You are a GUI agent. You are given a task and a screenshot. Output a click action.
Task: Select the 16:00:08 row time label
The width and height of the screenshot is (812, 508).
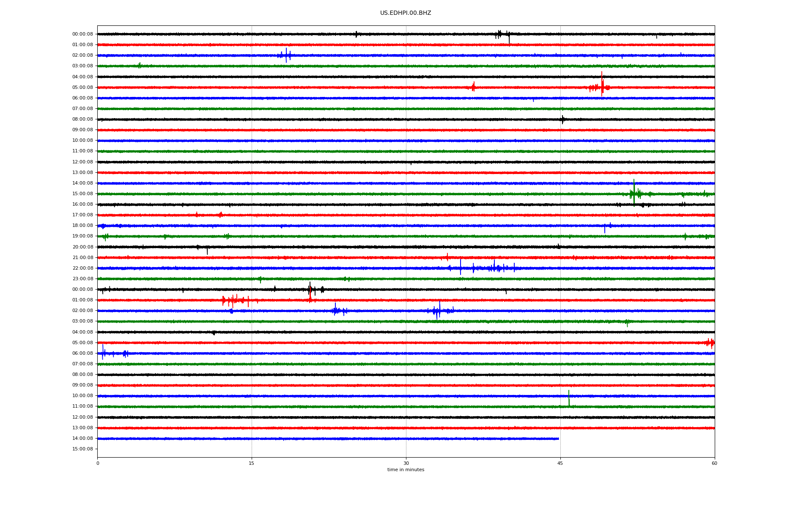[x=82, y=204]
